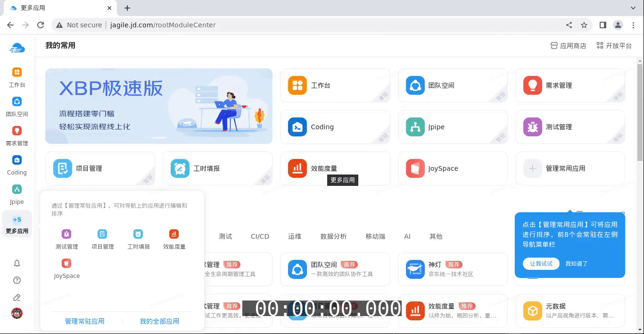The height and width of the screenshot is (334, 644).
Task: Click the cloud logo at top of sidebar
Action: [x=17, y=48]
